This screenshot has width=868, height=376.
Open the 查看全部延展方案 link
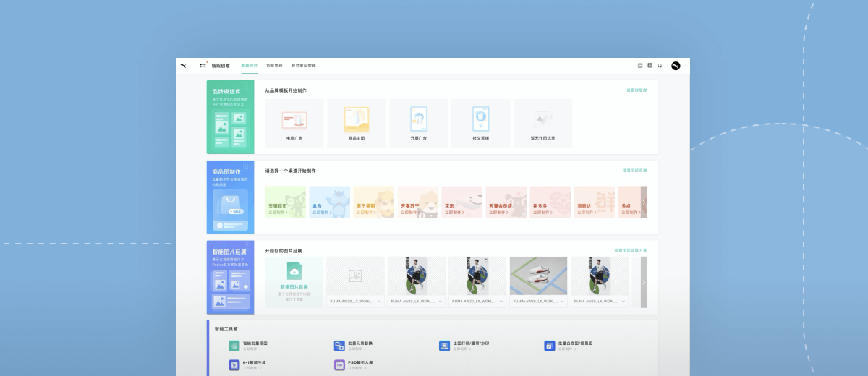click(x=631, y=251)
